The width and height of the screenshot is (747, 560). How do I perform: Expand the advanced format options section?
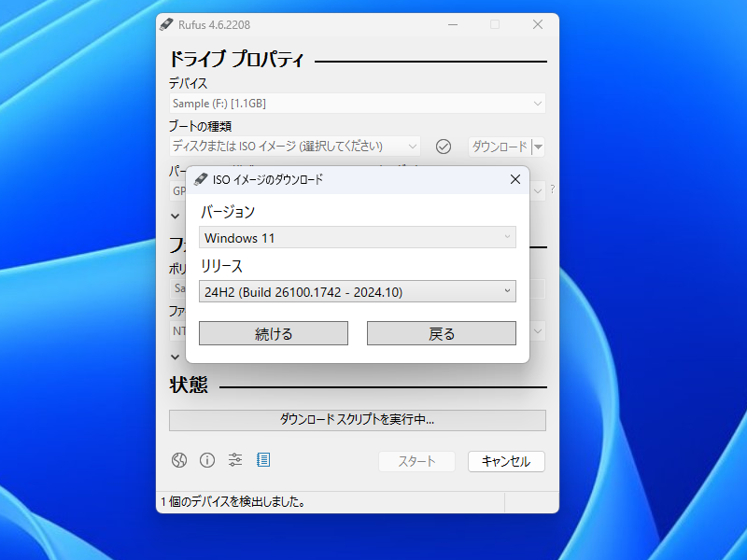coord(175,357)
